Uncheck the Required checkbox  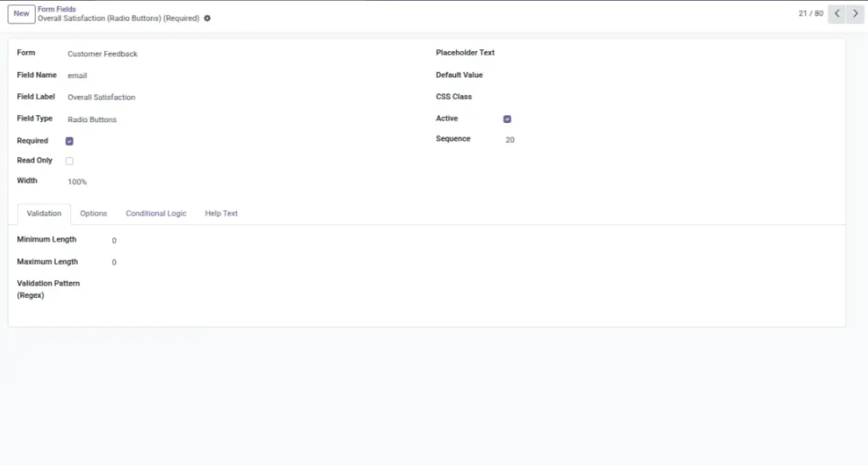click(70, 141)
